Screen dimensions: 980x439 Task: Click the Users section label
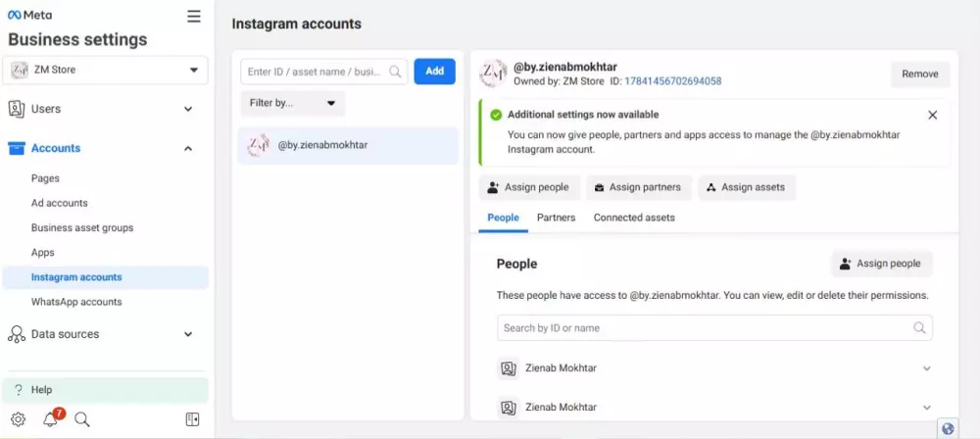(x=46, y=109)
